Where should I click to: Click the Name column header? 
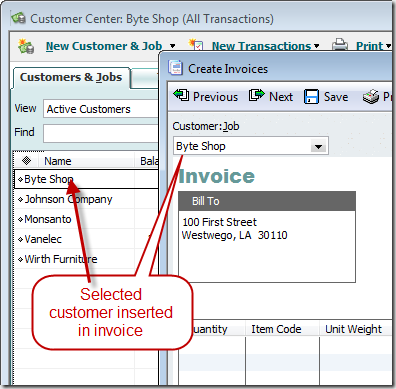[87, 161]
